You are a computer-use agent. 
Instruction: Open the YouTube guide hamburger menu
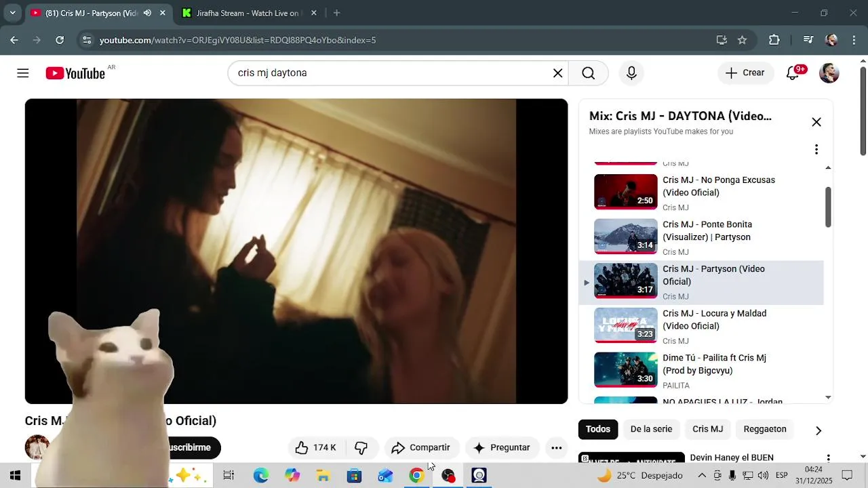click(x=23, y=73)
